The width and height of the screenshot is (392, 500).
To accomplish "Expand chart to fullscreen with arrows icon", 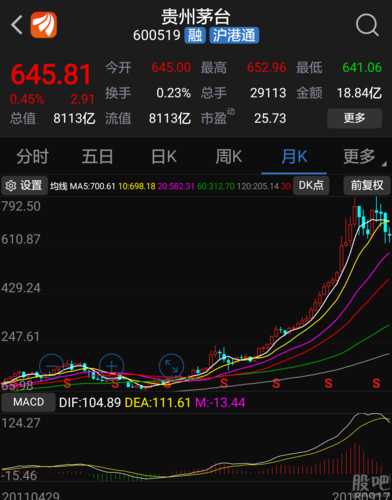I will pyautogui.click(x=171, y=366).
